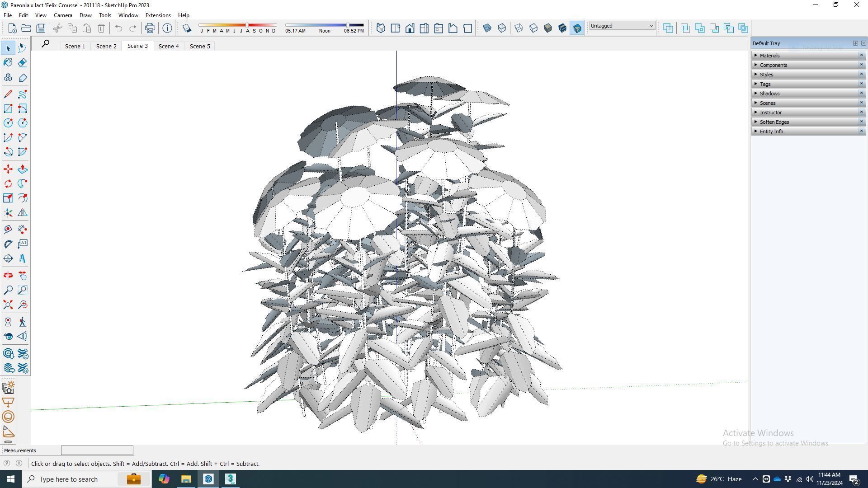Expand the Components panel

coord(808,65)
